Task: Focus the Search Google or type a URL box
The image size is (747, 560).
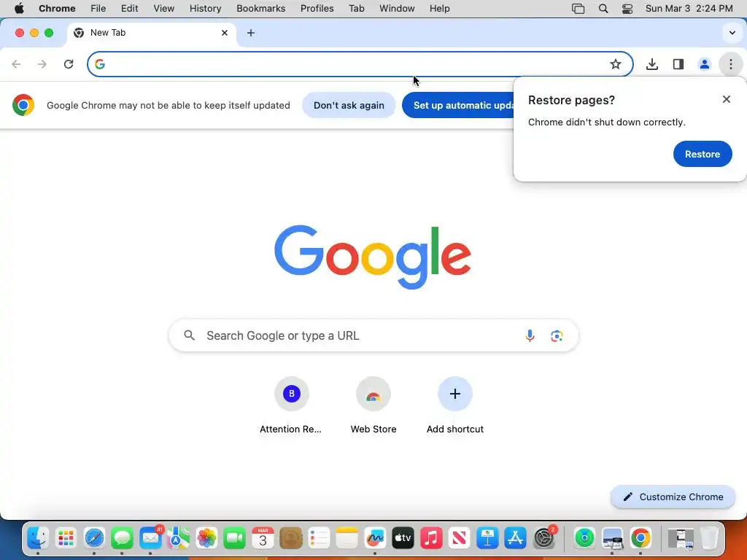Action: [373, 335]
